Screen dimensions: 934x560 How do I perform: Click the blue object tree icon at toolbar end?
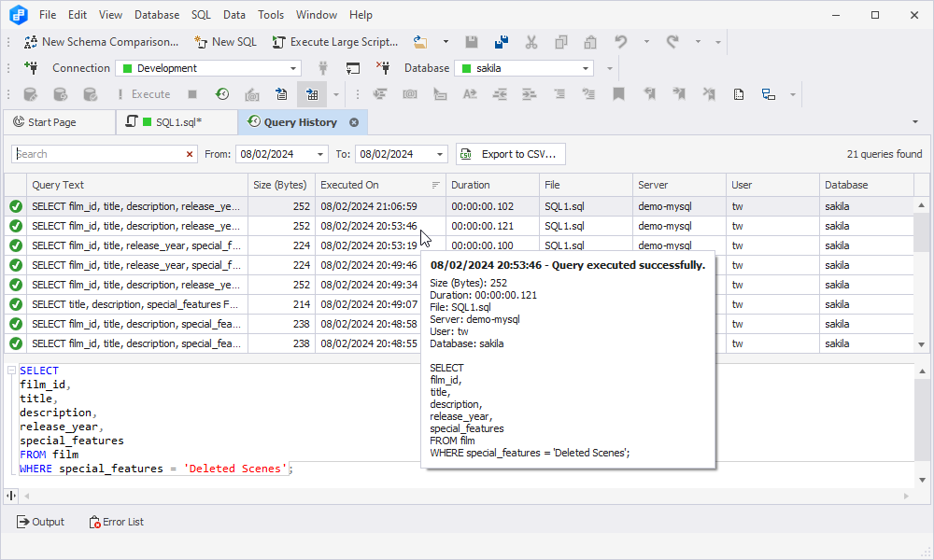click(x=769, y=94)
